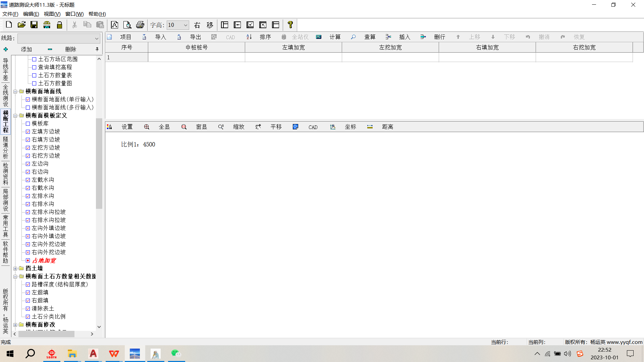The image size is (644, 362).
Task: Open the 字高 font height dropdown
Action: [185, 25]
